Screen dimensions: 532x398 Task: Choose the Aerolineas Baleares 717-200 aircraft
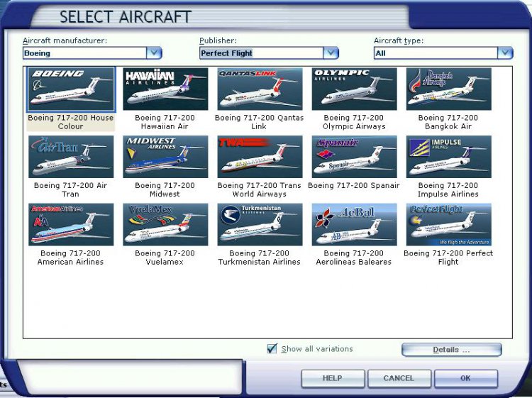(354, 224)
